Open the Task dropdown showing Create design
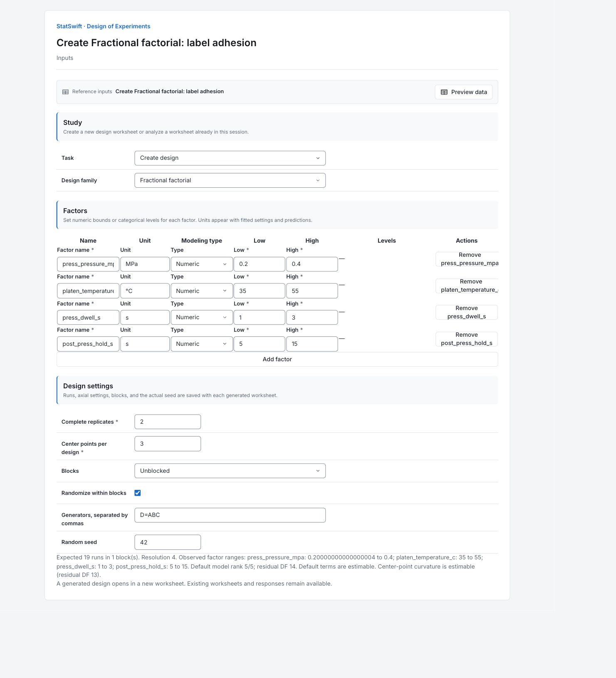 coord(230,158)
